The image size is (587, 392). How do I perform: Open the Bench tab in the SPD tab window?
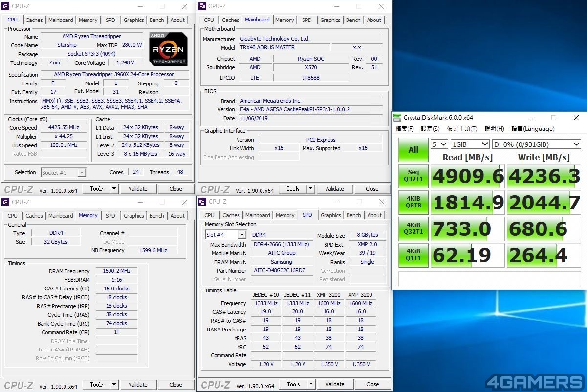[354, 215]
